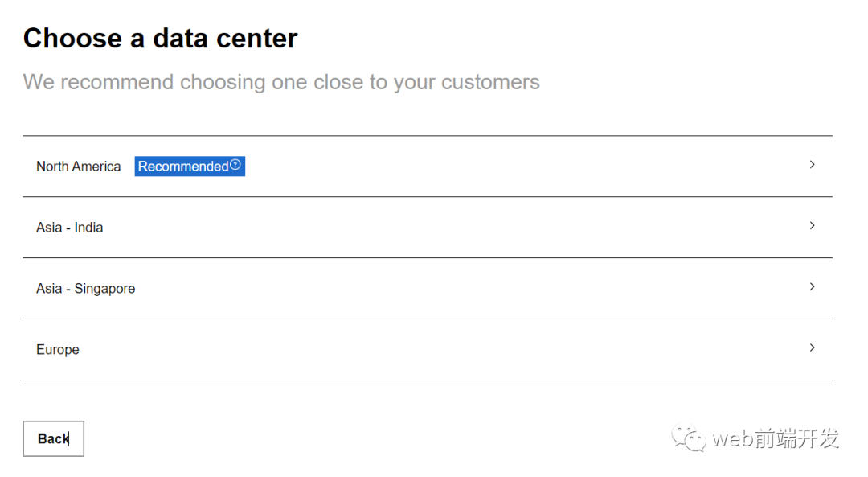The image size is (868, 477).
Task: Select the North America label
Action: [78, 167]
